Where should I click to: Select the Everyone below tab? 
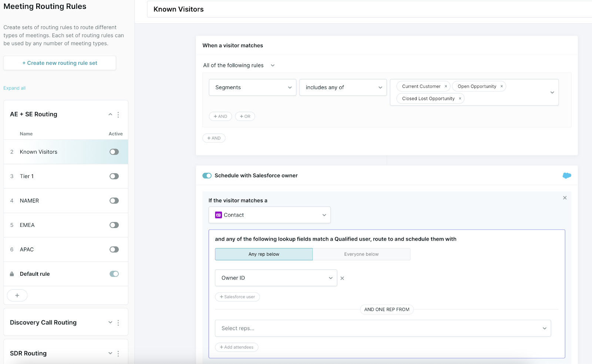pos(361,254)
